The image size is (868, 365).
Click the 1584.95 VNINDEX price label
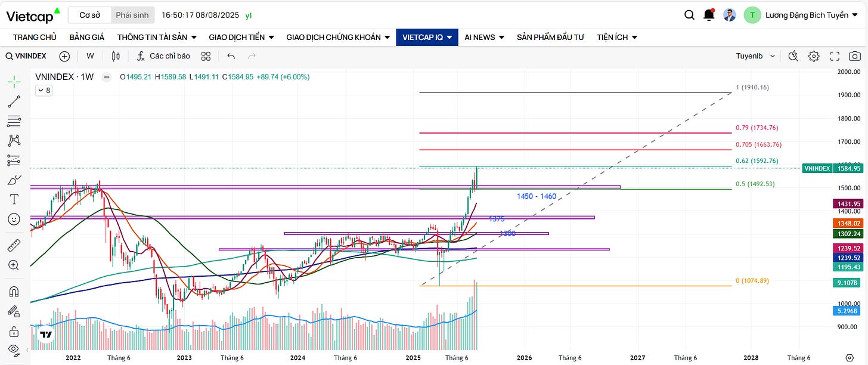(849, 169)
